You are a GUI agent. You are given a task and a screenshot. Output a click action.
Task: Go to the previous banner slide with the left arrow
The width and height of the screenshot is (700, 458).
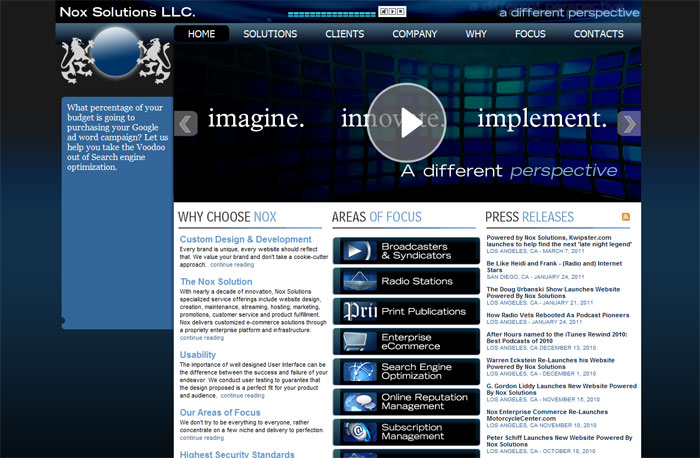186,124
